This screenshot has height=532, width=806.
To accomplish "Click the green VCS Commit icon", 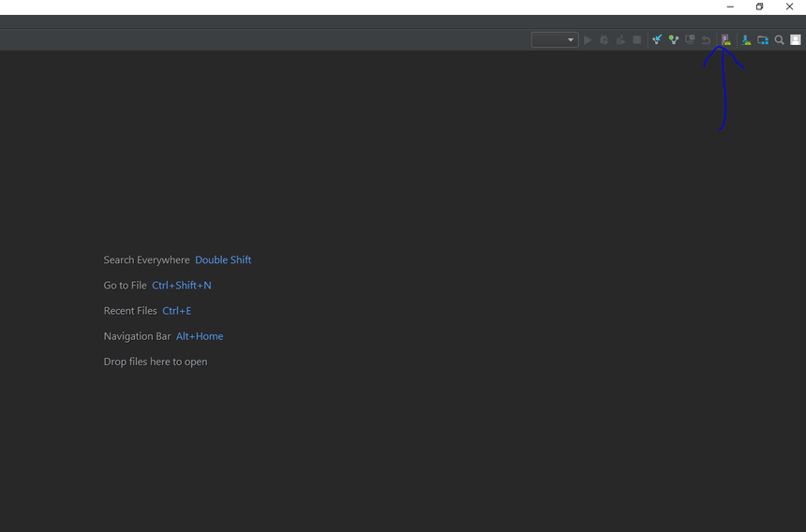I will (x=673, y=40).
